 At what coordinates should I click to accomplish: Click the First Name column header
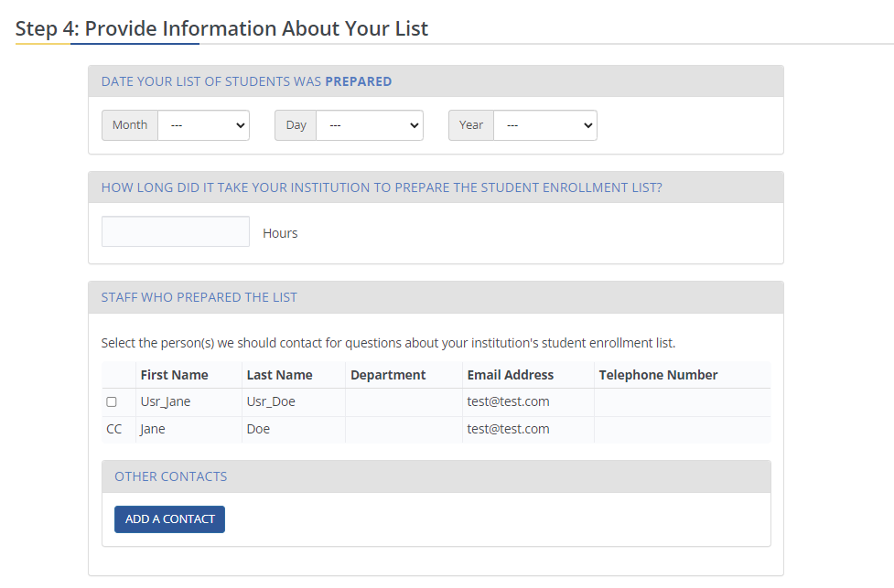point(174,375)
